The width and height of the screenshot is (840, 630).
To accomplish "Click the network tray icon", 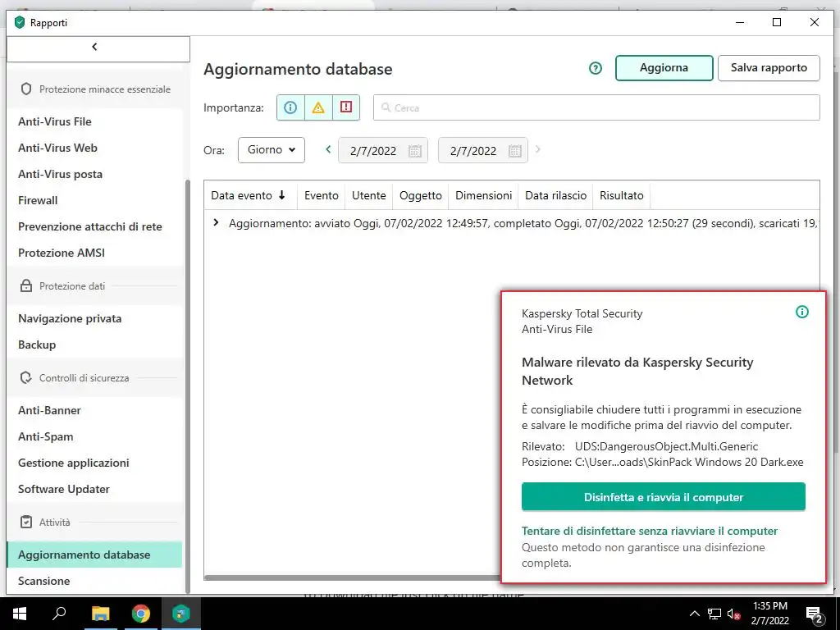I will [x=714, y=614].
